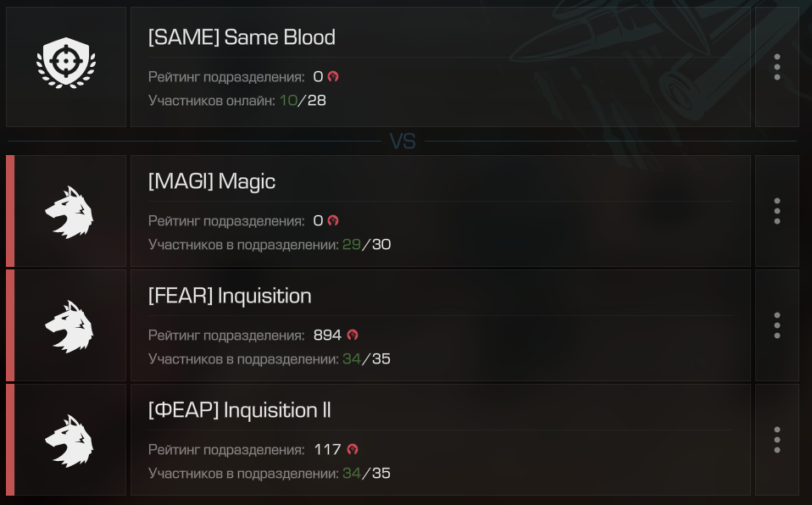This screenshot has height=505, width=812.
Task: Click the Same Blood crosshair shield emblem
Action: click(66, 63)
